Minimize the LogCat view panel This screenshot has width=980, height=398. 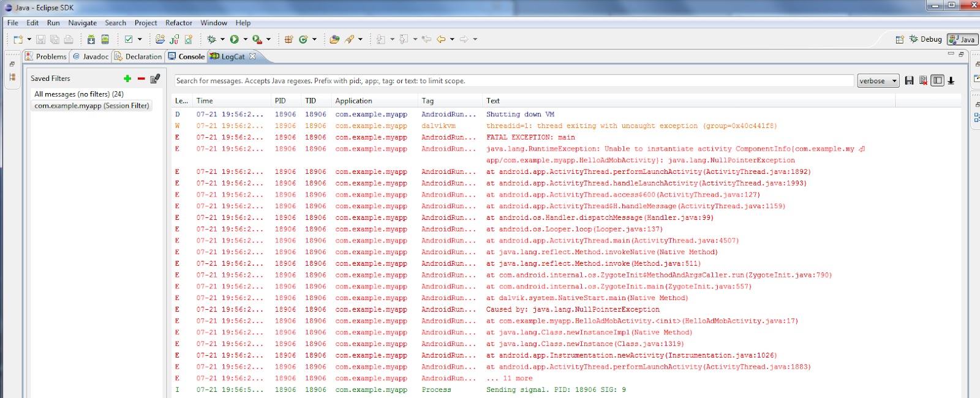(951, 54)
